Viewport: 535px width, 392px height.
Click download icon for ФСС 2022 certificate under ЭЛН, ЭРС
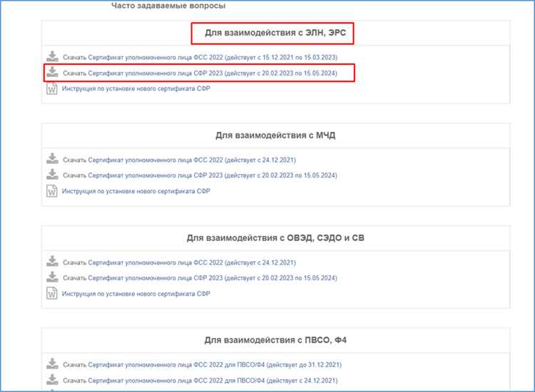52,56
